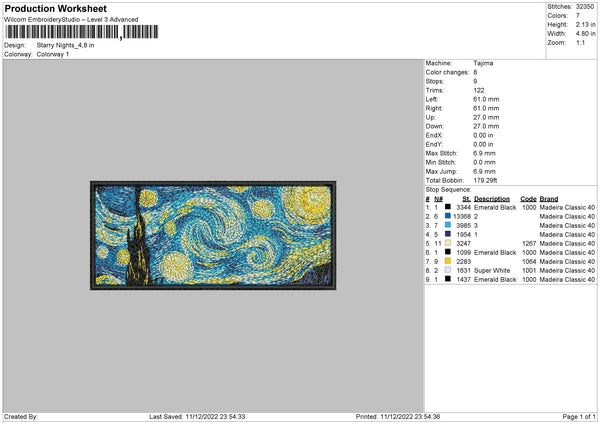Select the Production Worksheet title
The image size is (600, 424).
tap(55, 8)
